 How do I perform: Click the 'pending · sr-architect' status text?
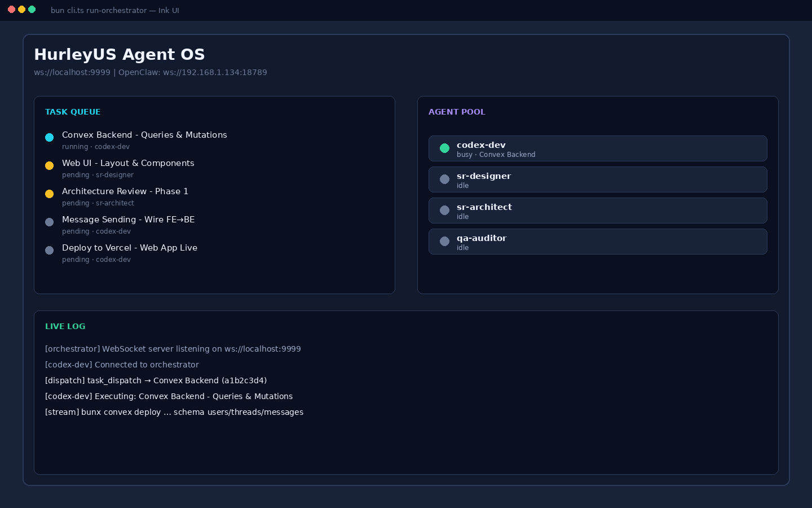click(98, 203)
